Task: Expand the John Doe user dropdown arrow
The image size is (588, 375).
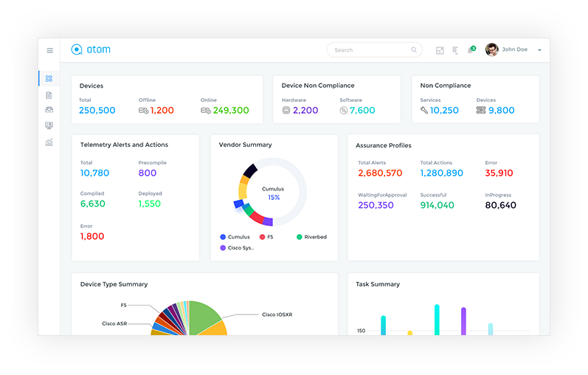Action: 539,50
